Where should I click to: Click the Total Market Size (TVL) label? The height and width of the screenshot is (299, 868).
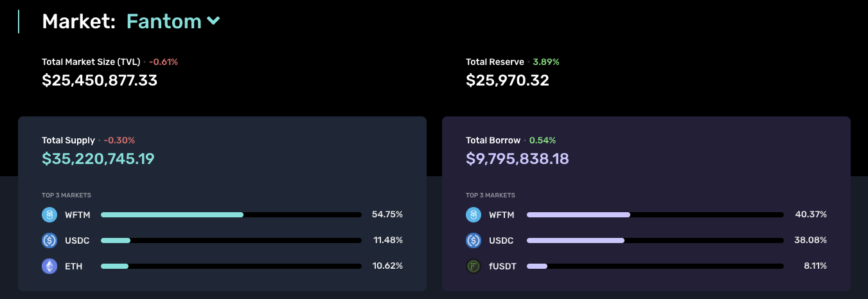click(91, 62)
